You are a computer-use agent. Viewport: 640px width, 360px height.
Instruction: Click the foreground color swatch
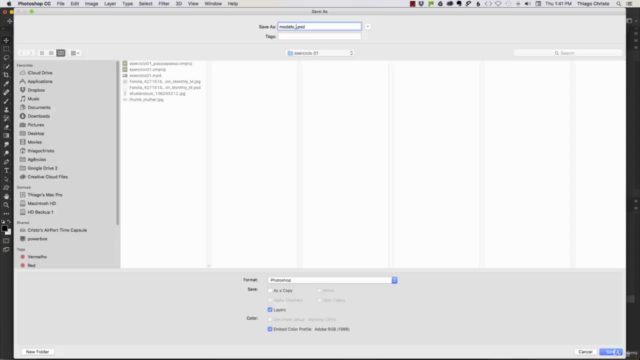coord(4,229)
